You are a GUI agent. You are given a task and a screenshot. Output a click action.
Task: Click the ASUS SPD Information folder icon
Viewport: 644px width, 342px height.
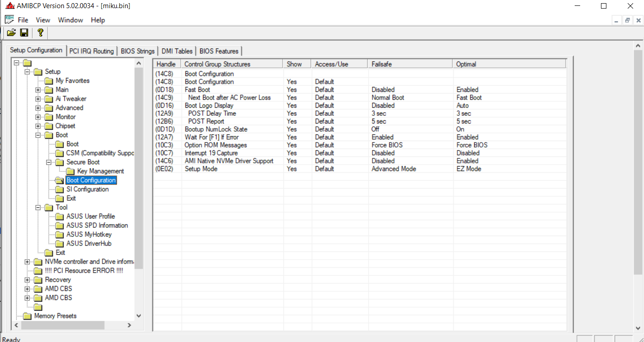point(60,225)
